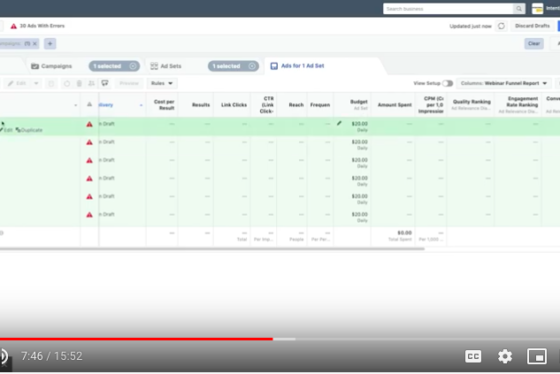Click the Clear filters button
The image size is (560, 374).
pos(534,44)
